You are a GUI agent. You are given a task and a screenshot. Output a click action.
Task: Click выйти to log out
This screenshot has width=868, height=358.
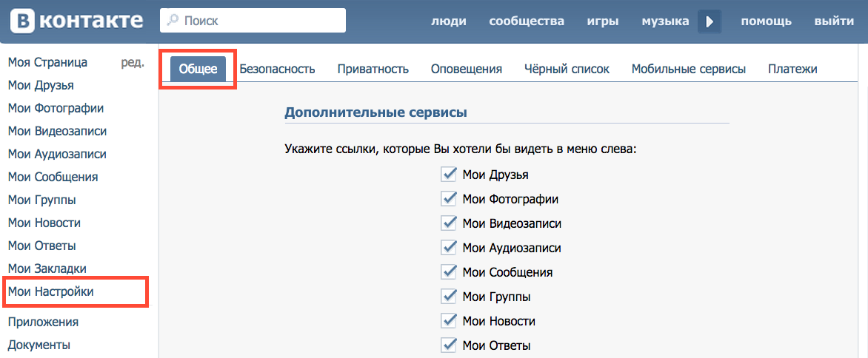(x=834, y=21)
